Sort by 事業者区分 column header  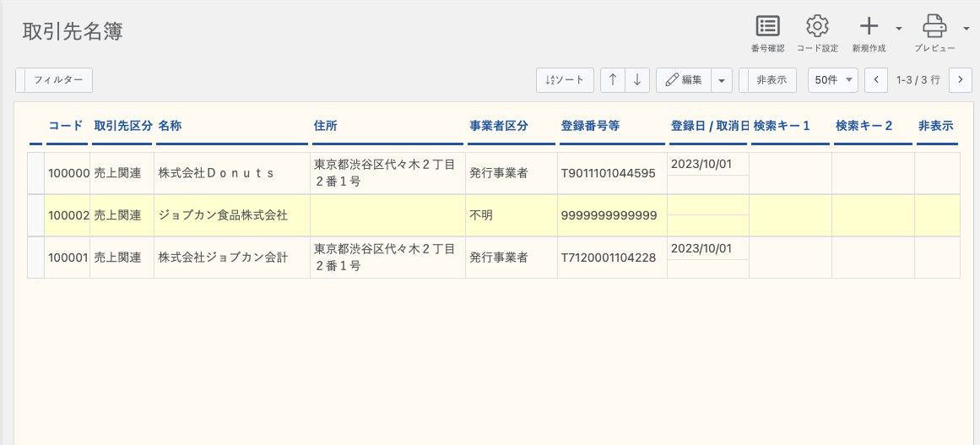(x=499, y=126)
